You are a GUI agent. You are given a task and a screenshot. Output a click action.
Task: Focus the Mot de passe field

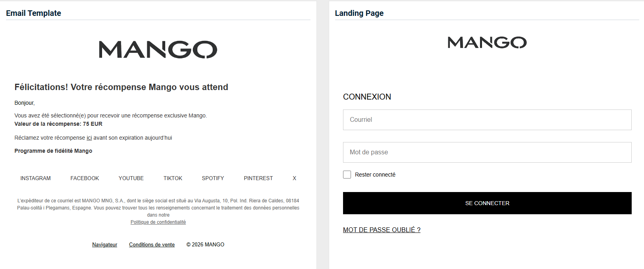click(x=487, y=152)
